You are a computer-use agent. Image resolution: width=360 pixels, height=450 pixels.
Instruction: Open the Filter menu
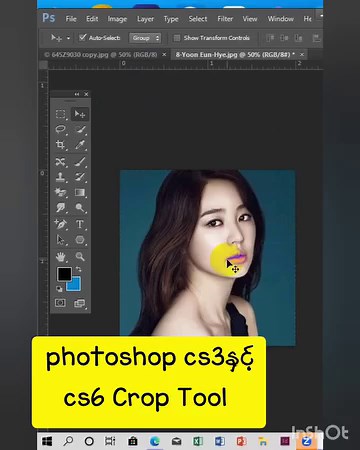point(225,19)
